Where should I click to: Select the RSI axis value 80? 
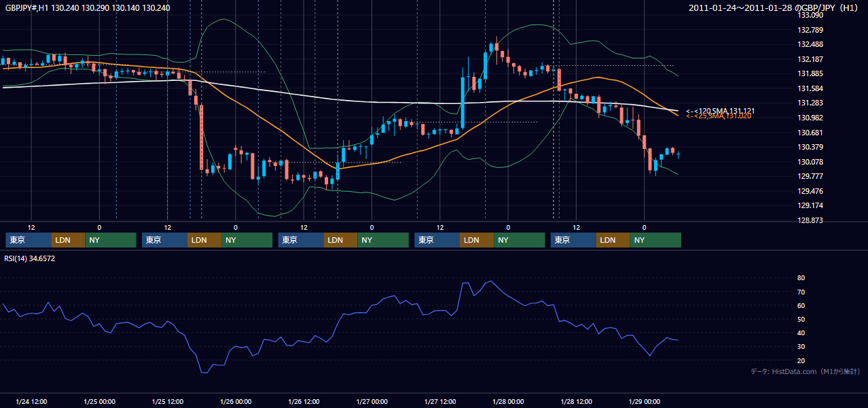(x=801, y=278)
